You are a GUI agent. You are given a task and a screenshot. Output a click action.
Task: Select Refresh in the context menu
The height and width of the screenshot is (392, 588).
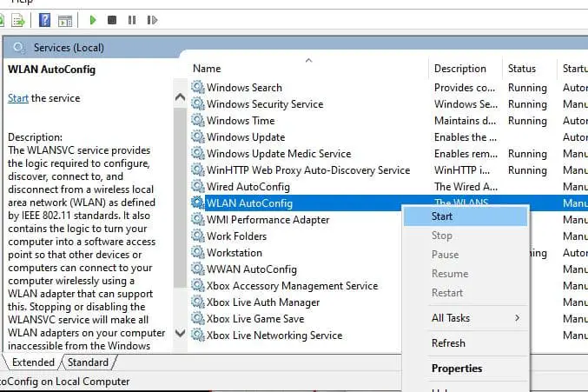coord(448,343)
